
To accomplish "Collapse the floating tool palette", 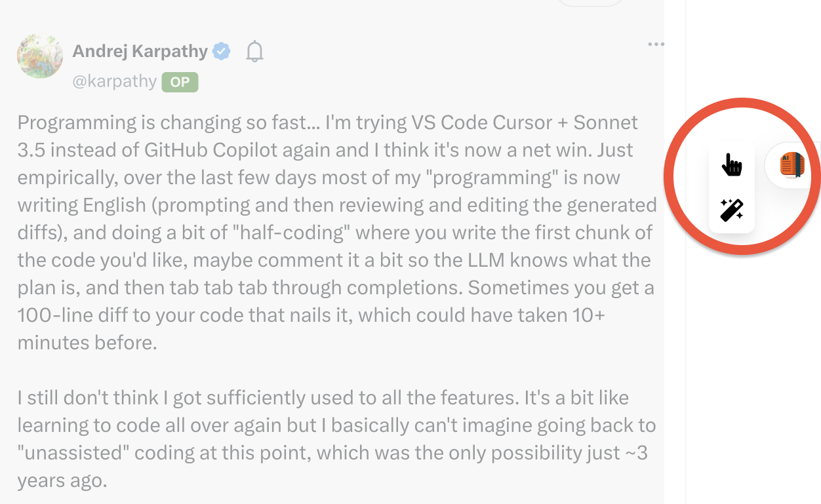I will (732, 187).
